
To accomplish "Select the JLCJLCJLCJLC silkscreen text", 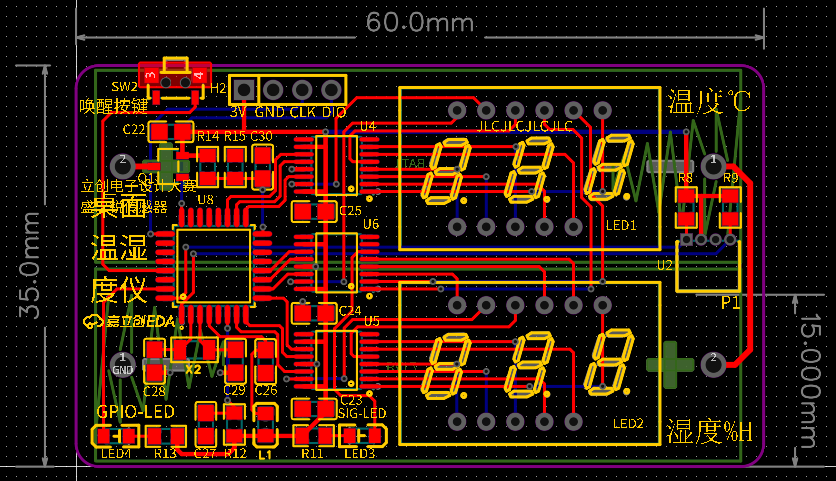I will click(525, 126).
